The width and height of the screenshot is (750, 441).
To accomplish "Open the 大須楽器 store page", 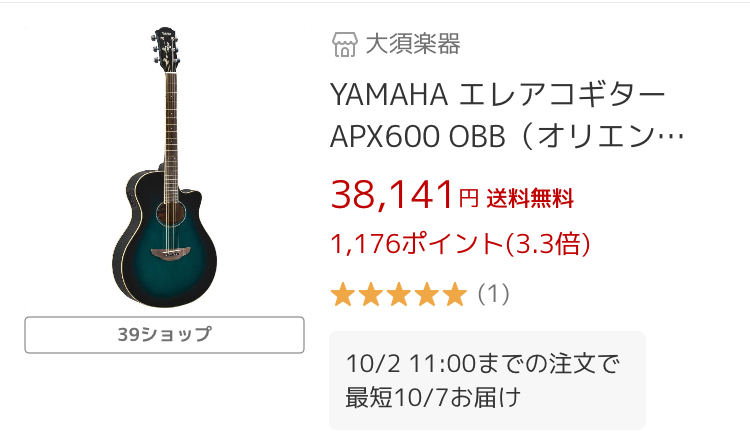I will (412, 44).
